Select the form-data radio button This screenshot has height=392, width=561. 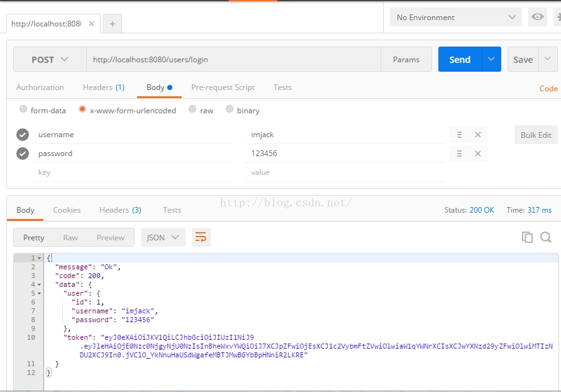point(23,109)
